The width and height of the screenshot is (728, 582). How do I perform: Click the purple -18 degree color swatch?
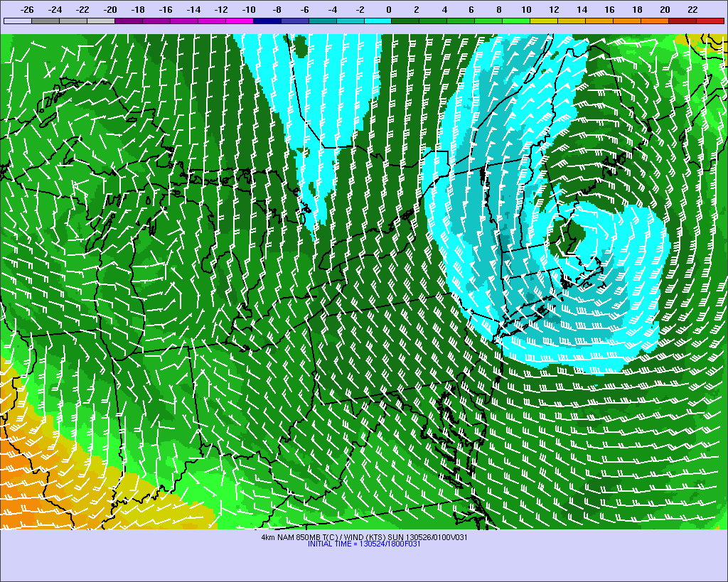click(128, 21)
